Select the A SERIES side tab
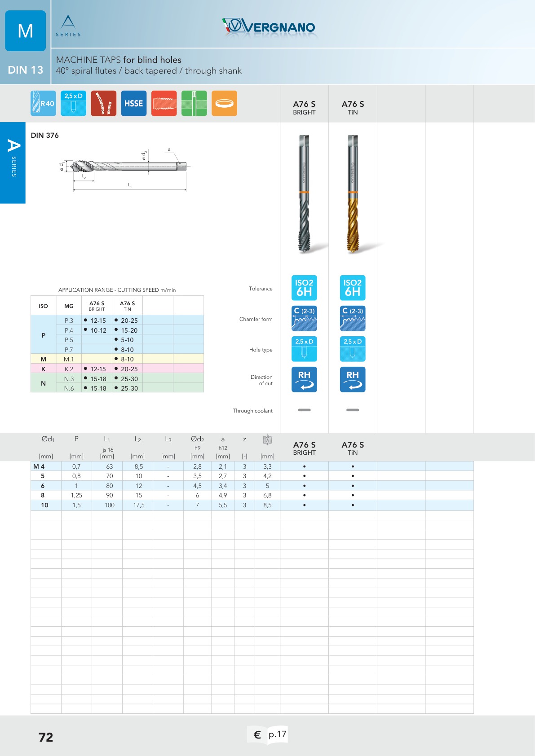Viewport: 535px width, 756px height. click(x=13, y=163)
